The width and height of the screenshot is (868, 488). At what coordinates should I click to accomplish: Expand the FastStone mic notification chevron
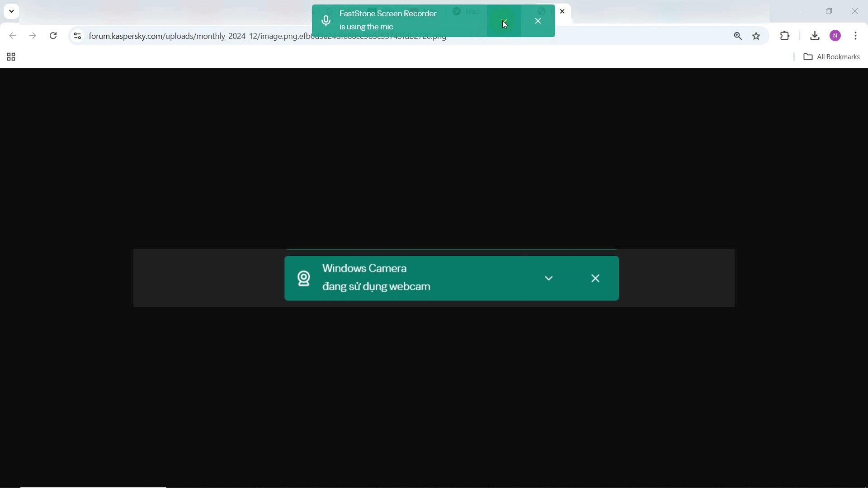click(x=504, y=21)
